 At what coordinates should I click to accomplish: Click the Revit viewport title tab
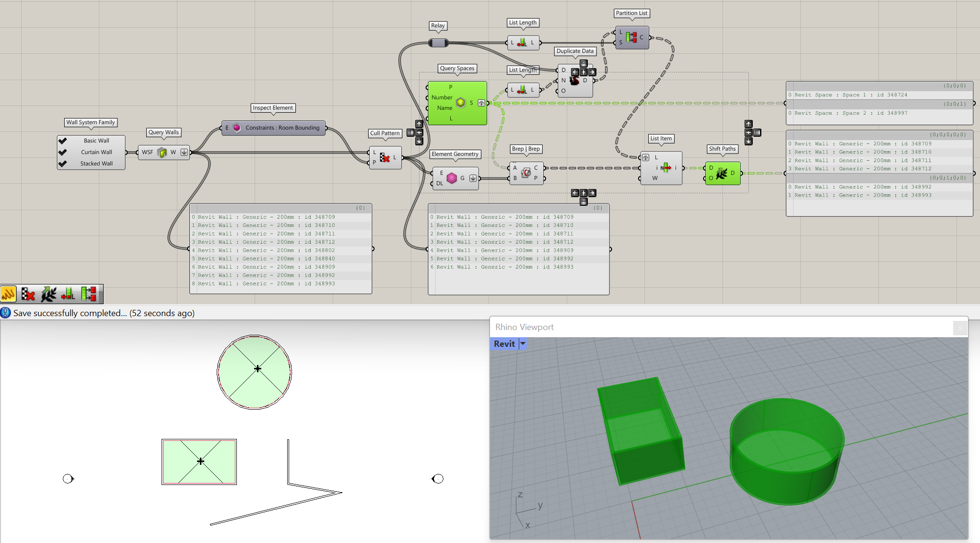504,343
